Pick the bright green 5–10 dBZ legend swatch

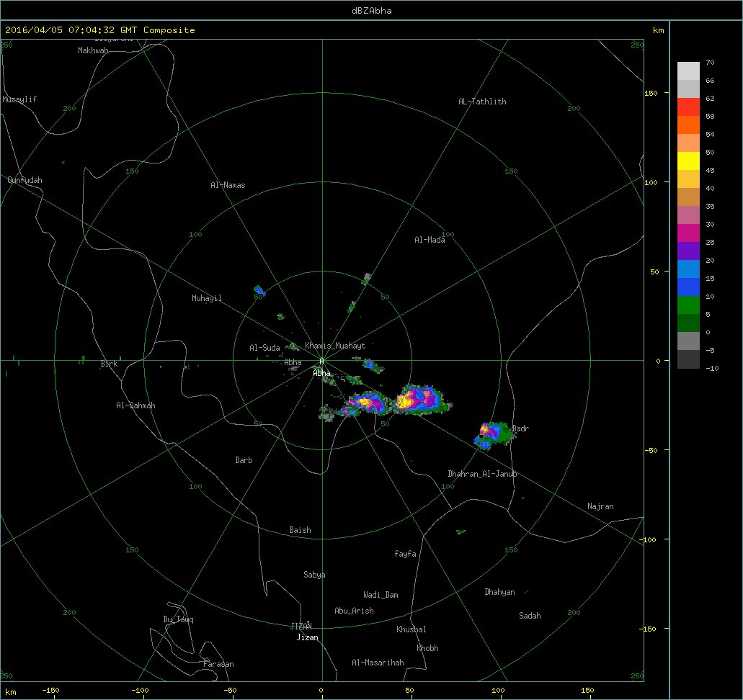[688, 305]
